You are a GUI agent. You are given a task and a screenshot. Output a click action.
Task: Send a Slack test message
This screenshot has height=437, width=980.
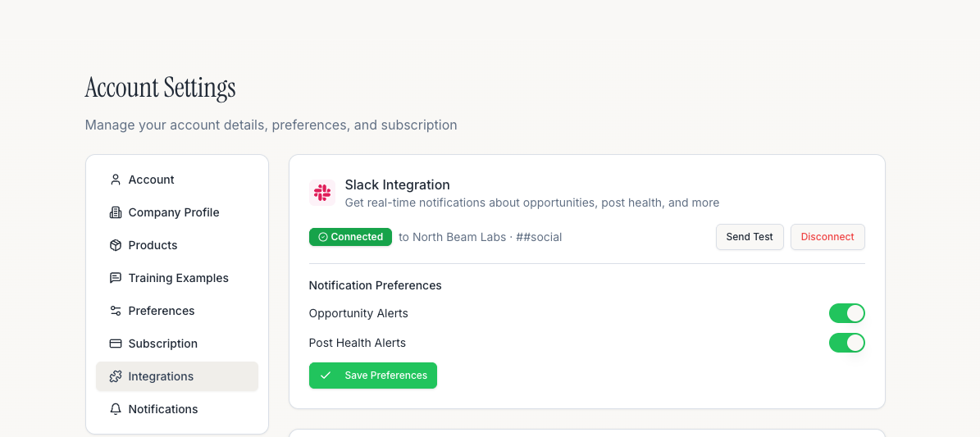750,237
